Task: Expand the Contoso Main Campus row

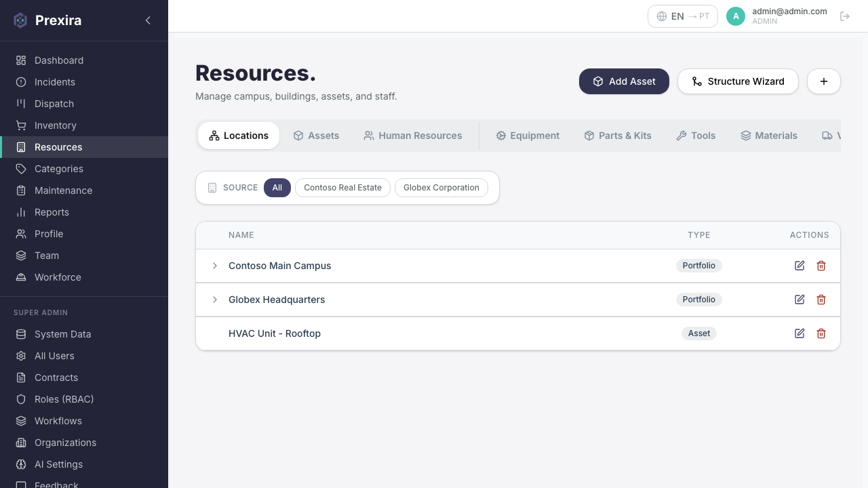Action: click(x=215, y=266)
